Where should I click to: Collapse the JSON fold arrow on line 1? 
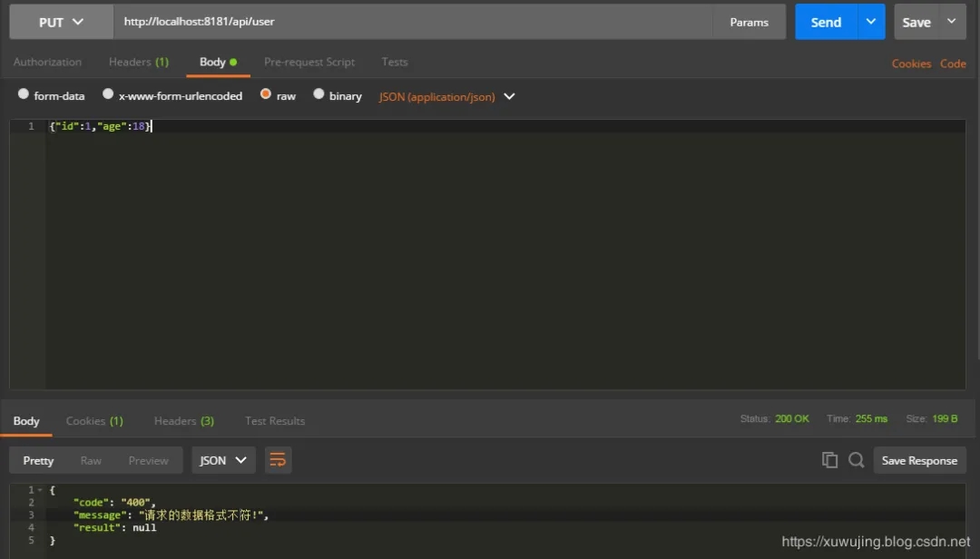(40, 490)
